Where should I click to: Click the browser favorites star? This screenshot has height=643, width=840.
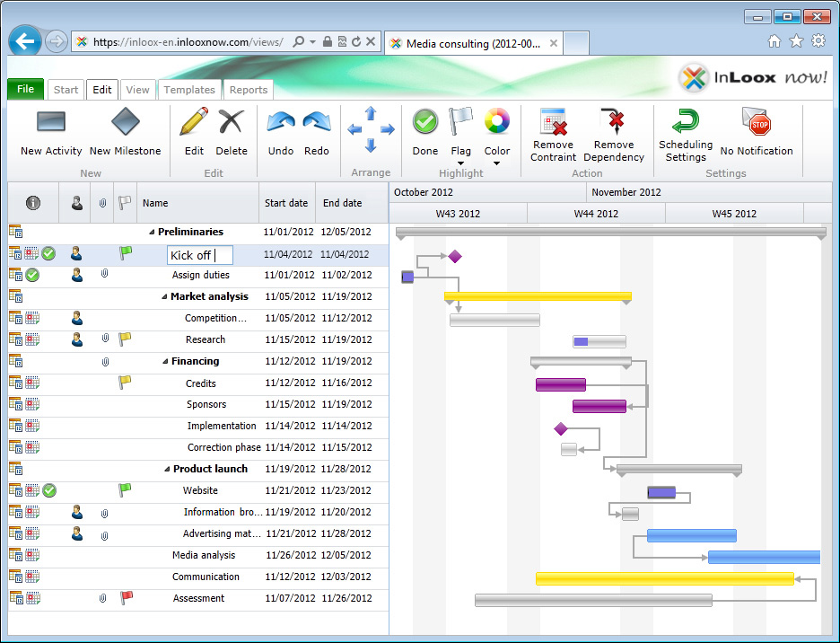coord(797,40)
